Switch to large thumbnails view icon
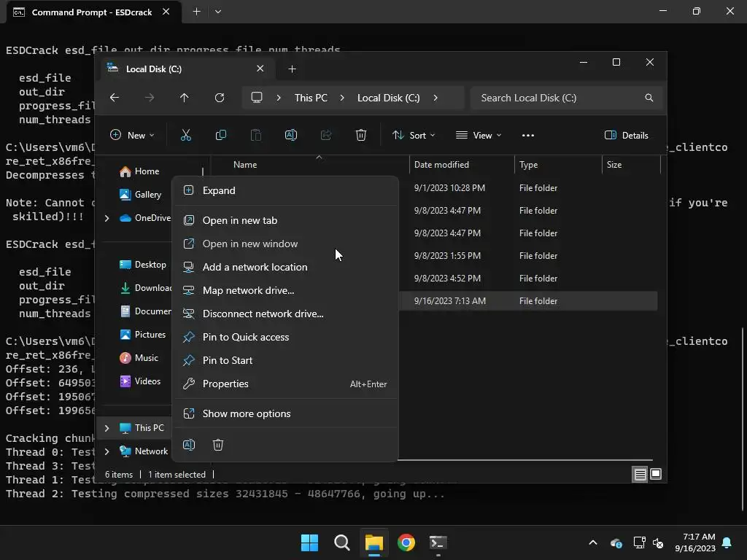 coord(656,474)
